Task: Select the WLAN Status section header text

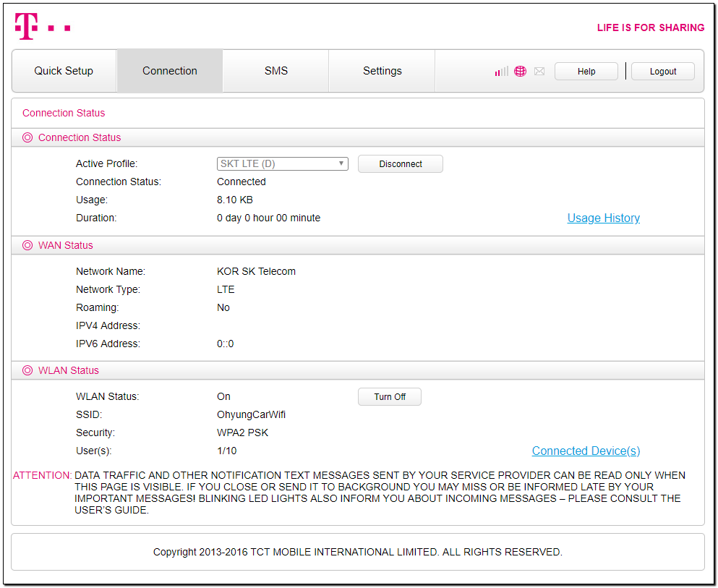Action: 69,370
